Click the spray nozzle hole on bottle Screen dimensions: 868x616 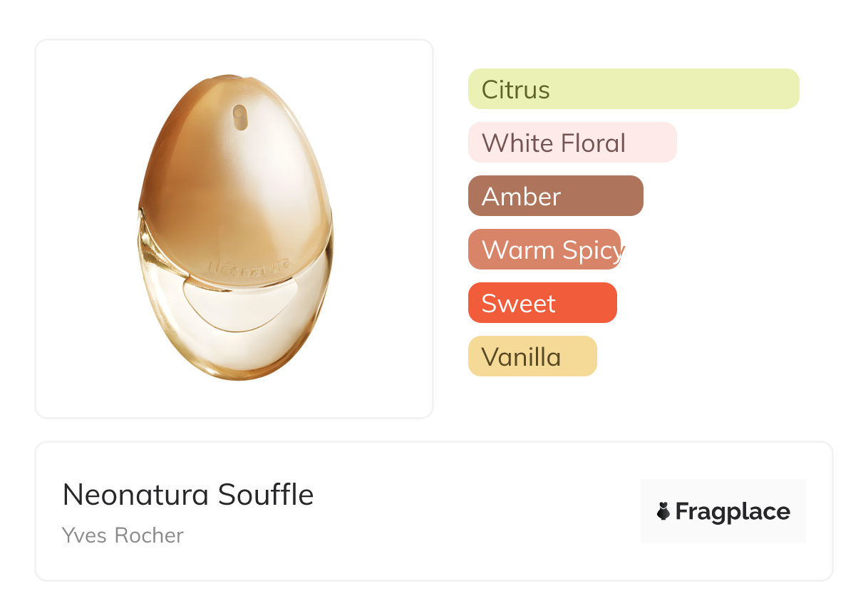pyautogui.click(x=239, y=116)
